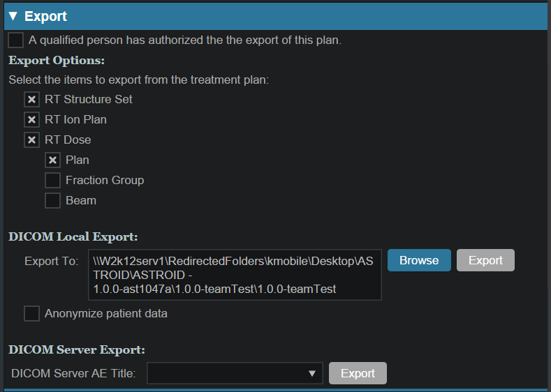Click the Export To path field

tap(235, 275)
